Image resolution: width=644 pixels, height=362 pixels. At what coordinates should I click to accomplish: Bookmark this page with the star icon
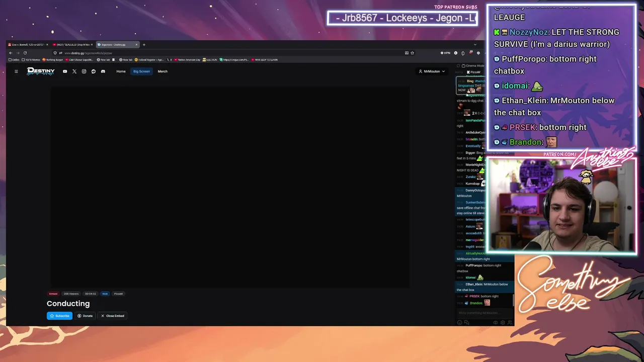(412, 53)
